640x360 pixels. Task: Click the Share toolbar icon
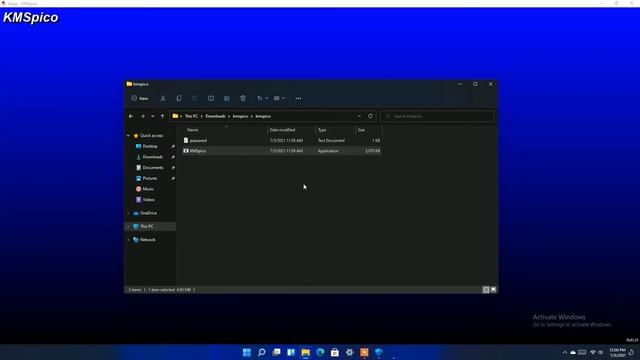(x=227, y=98)
